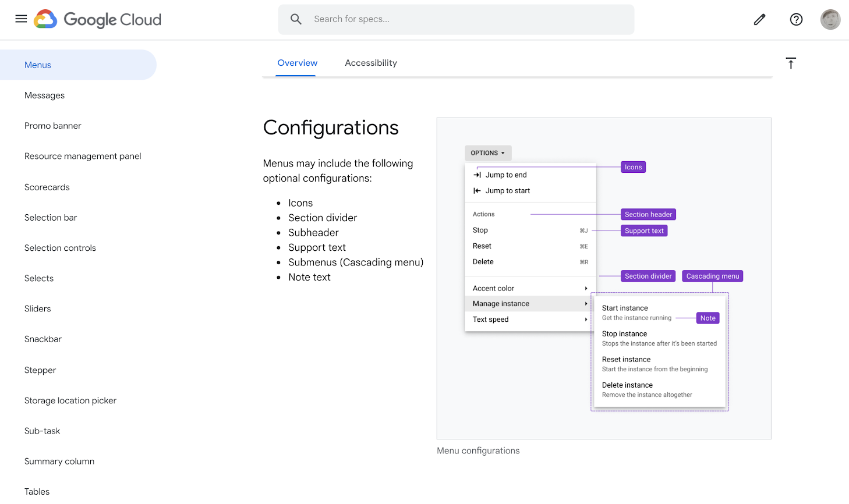
Task: Expand the OPTIONS dropdown button
Action: point(488,153)
